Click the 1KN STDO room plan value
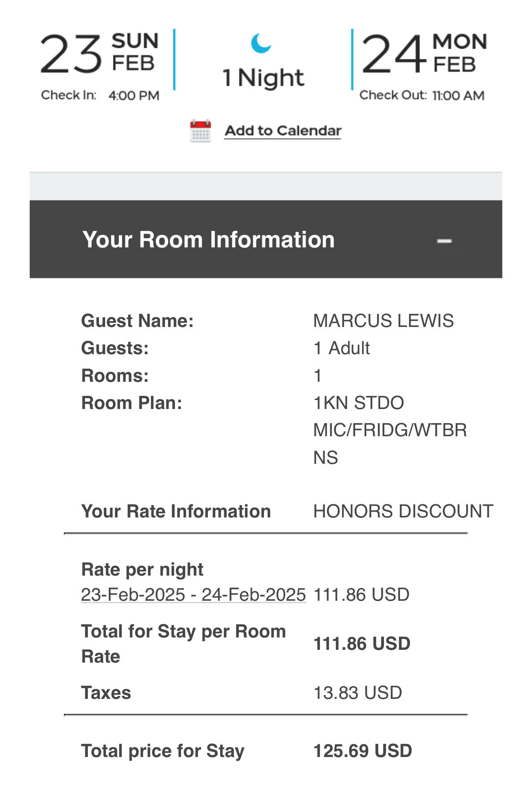Image resolution: width=532 pixels, height=790 pixels. click(358, 403)
